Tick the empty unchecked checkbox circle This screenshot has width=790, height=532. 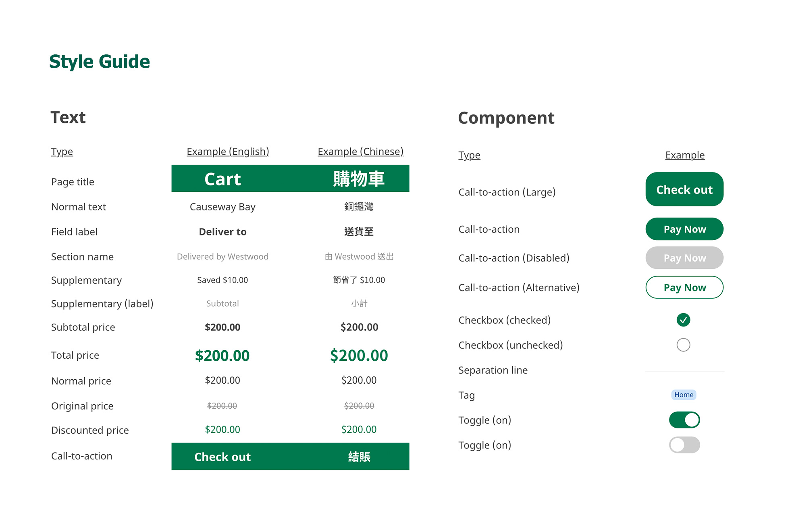point(683,345)
